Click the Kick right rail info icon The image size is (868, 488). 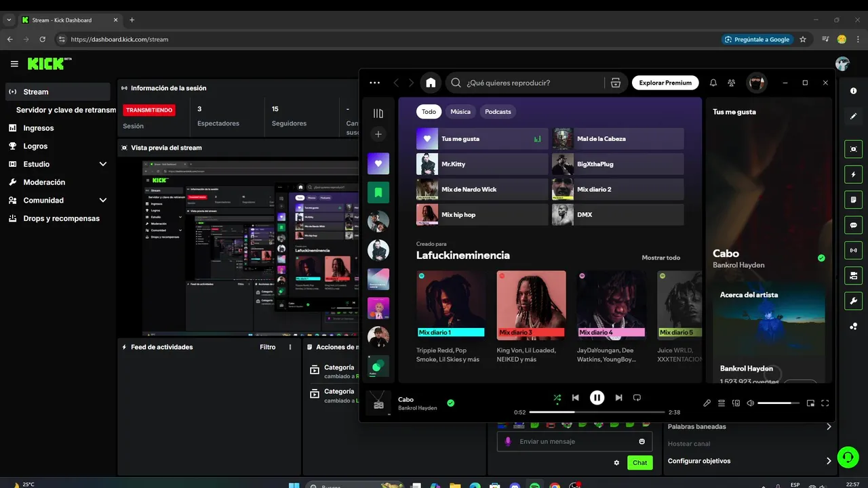[853, 91]
